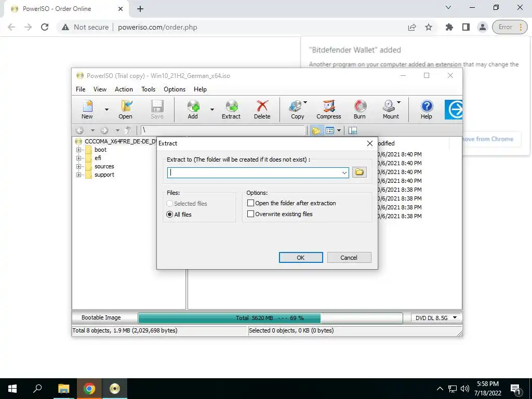Screen dimensions: 532x399
Task: Share this page icon in address bar
Action: point(412,27)
